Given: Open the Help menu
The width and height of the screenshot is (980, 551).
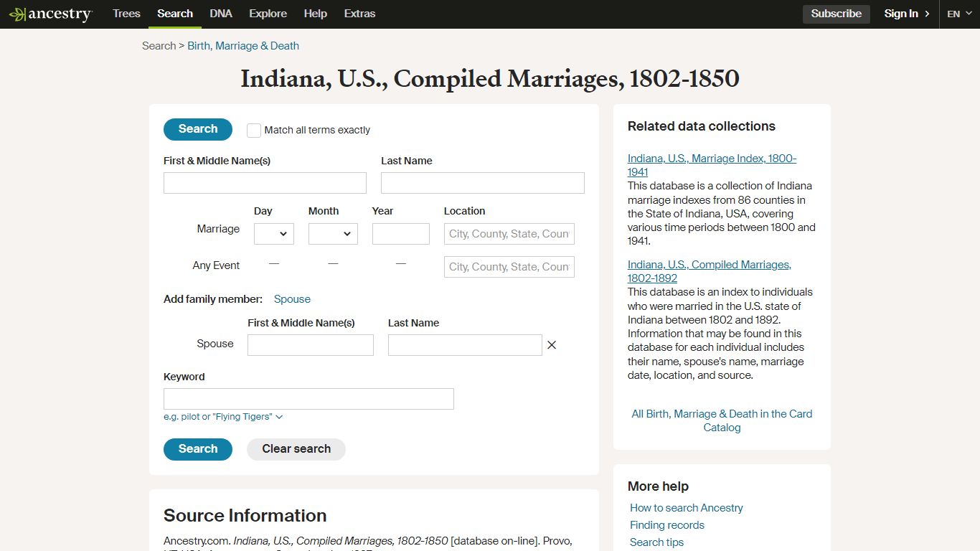Looking at the screenshot, I should tap(315, 14).
